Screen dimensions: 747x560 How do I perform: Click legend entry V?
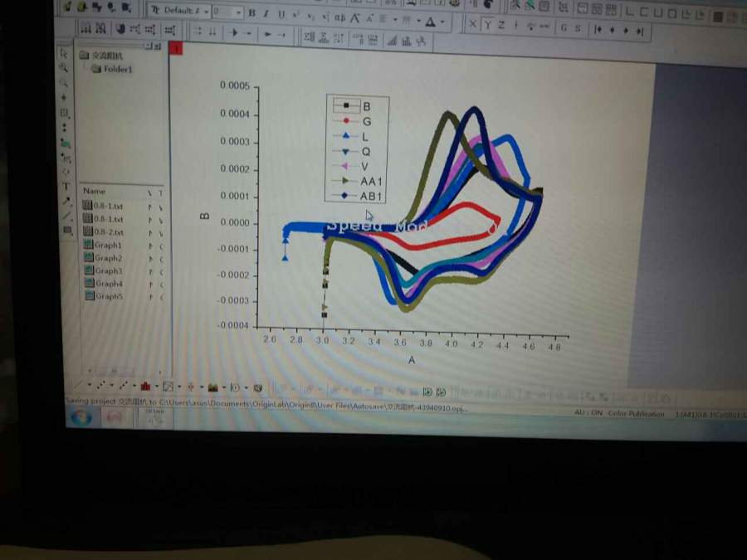pos(351,166)
